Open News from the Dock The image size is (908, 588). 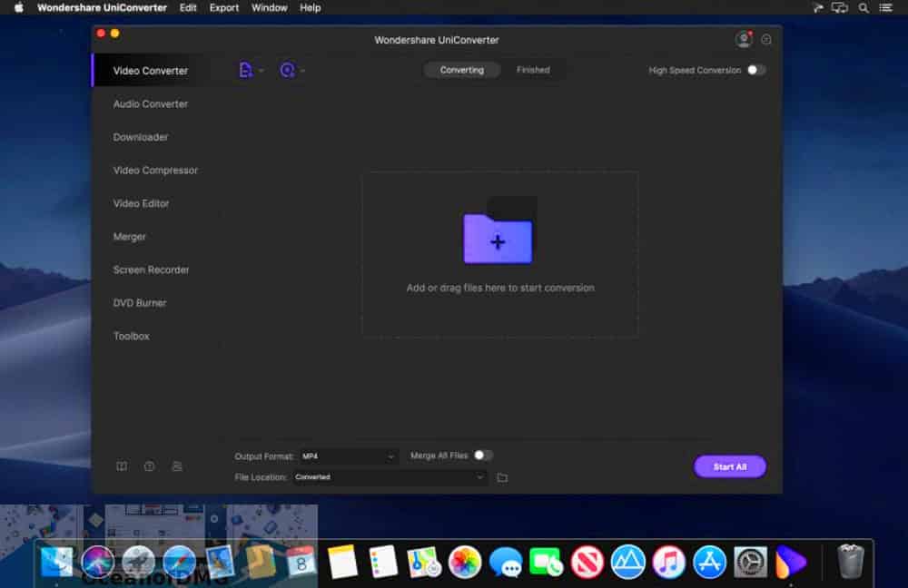pyautogui.click(x=587, y=562)
